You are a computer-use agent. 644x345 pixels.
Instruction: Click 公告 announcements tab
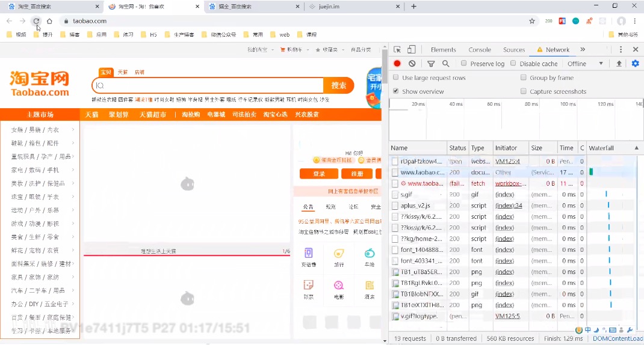click(x=308, y=207)
